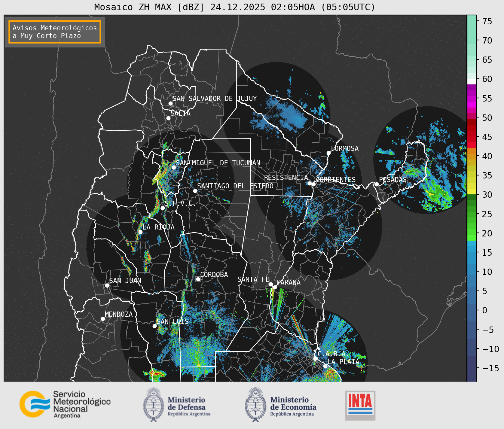The image size is (504, 429).
Task: Click the 60 dBZ scale label
Action: [x=487, y=79]
